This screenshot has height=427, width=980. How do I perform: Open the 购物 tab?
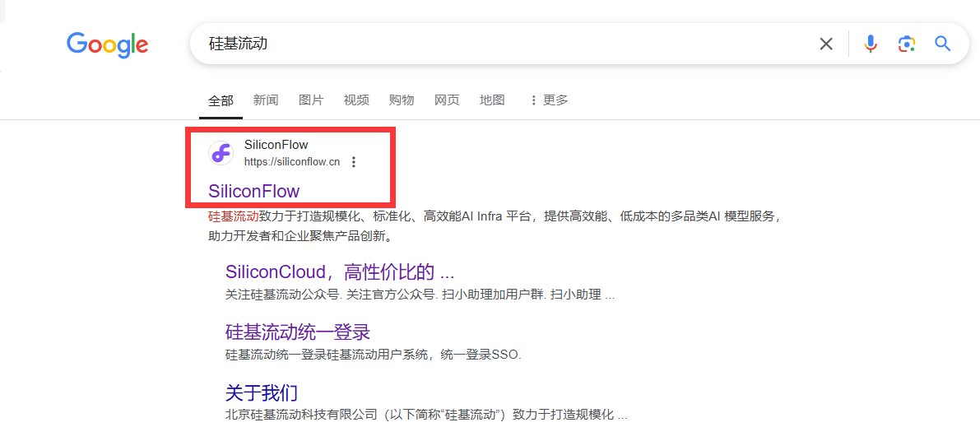pyautogui.click(x=402, y=100)
